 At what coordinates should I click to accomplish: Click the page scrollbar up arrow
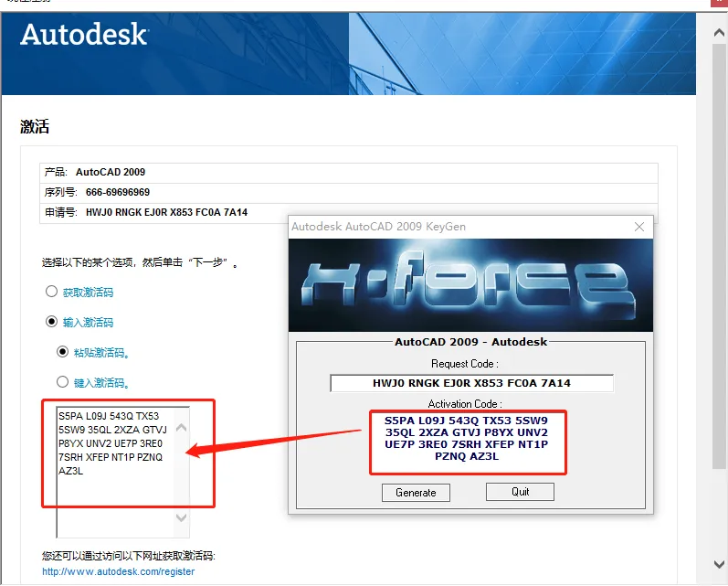coord(719,33)
